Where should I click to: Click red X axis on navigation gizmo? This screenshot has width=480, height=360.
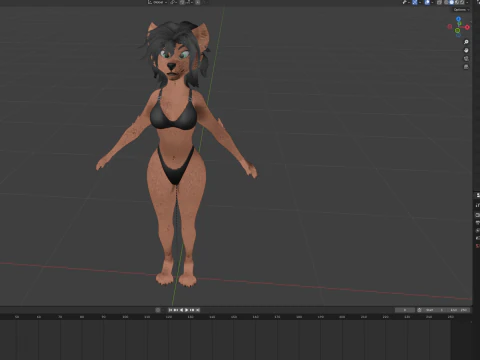[467, 27]
